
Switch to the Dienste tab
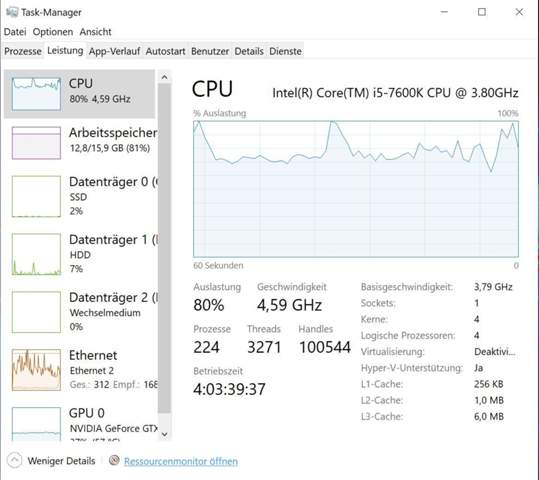click(x=285, y=51)
